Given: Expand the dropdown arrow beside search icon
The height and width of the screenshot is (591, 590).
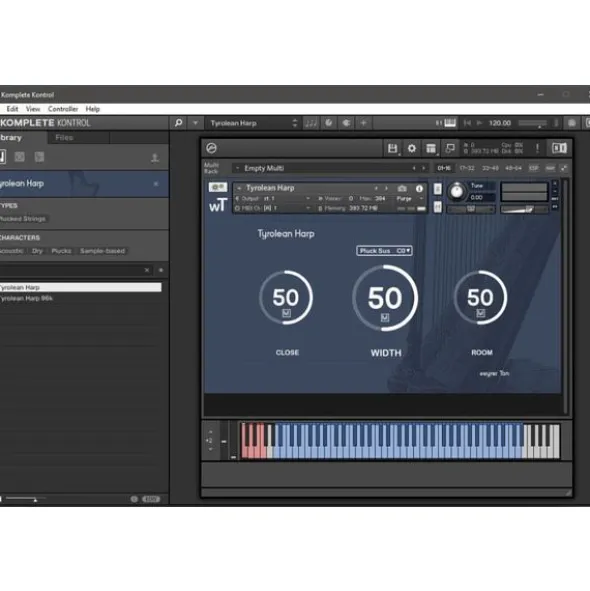Looking at the screenshot, I should [195, 123].
